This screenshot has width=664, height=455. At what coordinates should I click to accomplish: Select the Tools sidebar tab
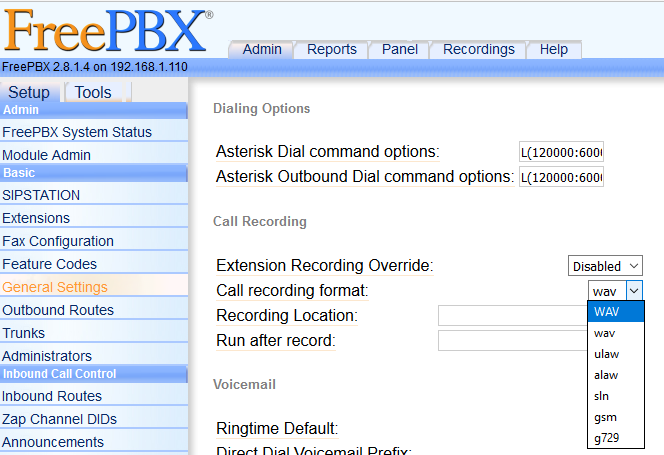pos(93,92)
